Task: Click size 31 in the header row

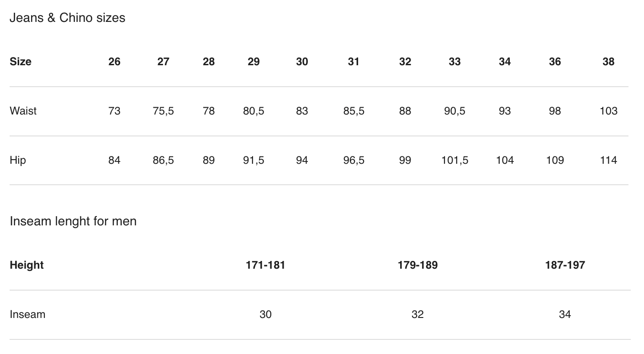Action: [x=354, y=62]
